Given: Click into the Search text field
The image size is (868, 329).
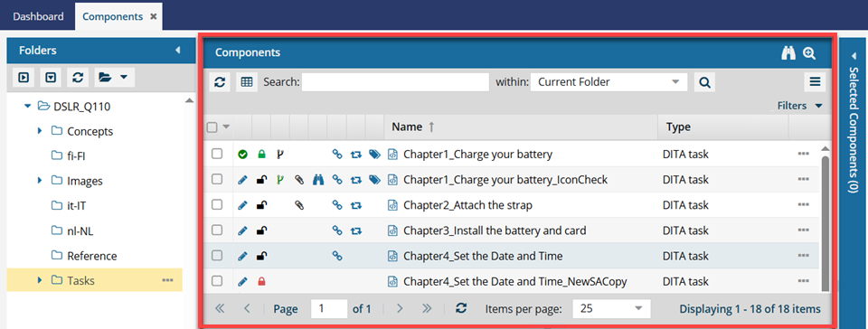Looking at the screenshot, I should tap(395, 82).
